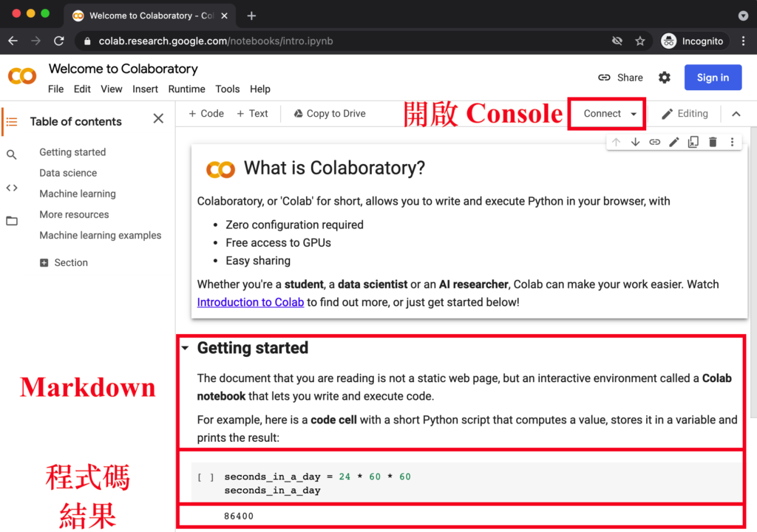The height and width of the screenshot is (532, 757).
Task: Open the Introduction to Colab link
Action: click(x=250, y=301)
